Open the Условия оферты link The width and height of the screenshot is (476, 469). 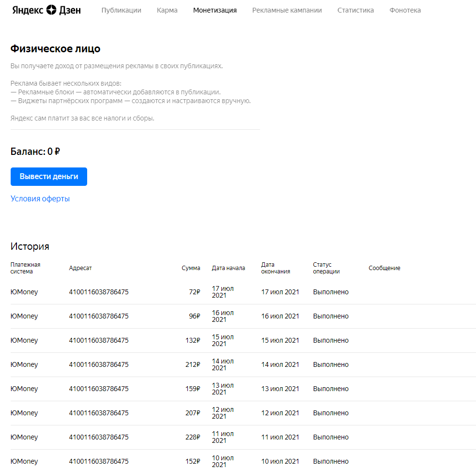click(40, 199)
